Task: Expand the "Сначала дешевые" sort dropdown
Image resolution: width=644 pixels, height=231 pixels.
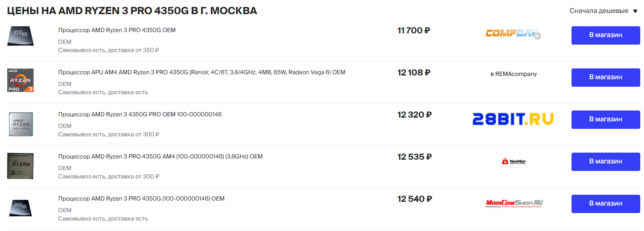Action: (599, 11)
